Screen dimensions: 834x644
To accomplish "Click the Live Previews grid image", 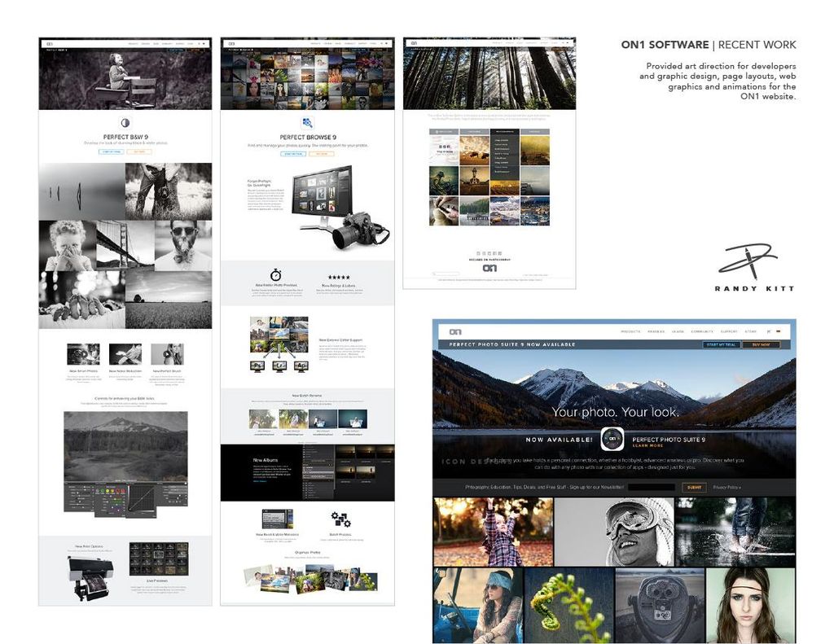I will tap(159, 559).
